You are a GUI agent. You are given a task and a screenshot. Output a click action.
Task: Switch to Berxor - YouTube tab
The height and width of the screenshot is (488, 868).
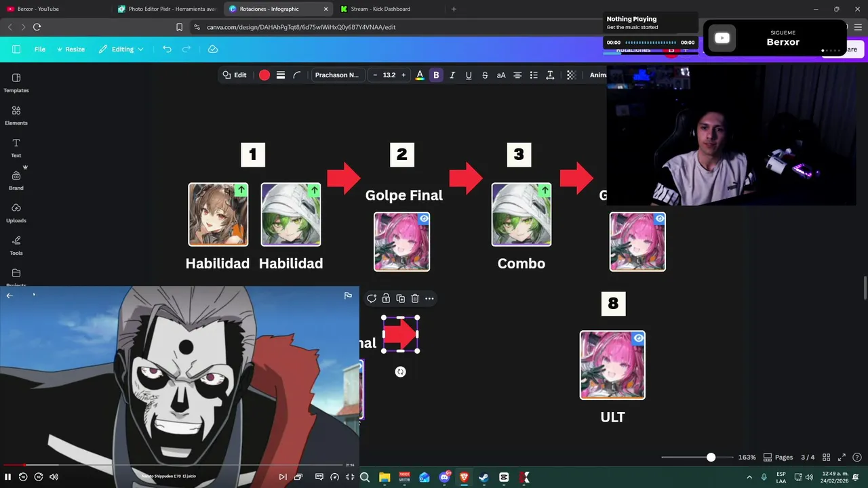coord(54,9)
